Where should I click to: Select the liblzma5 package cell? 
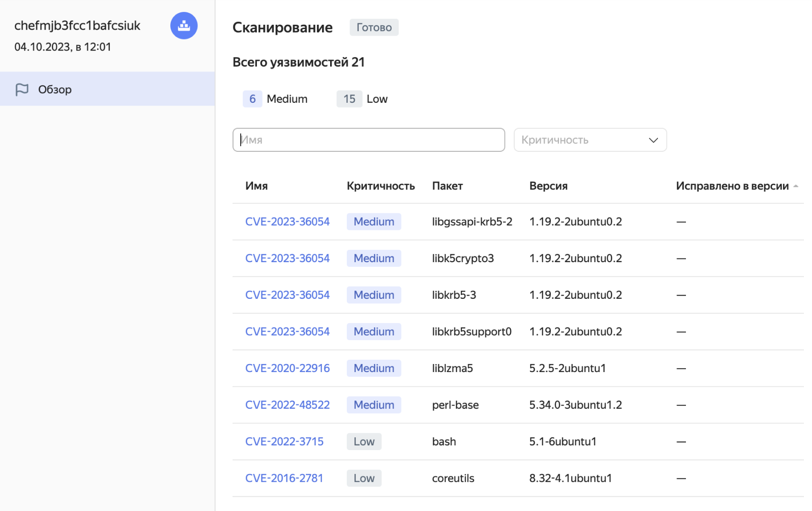pos(452,368)
